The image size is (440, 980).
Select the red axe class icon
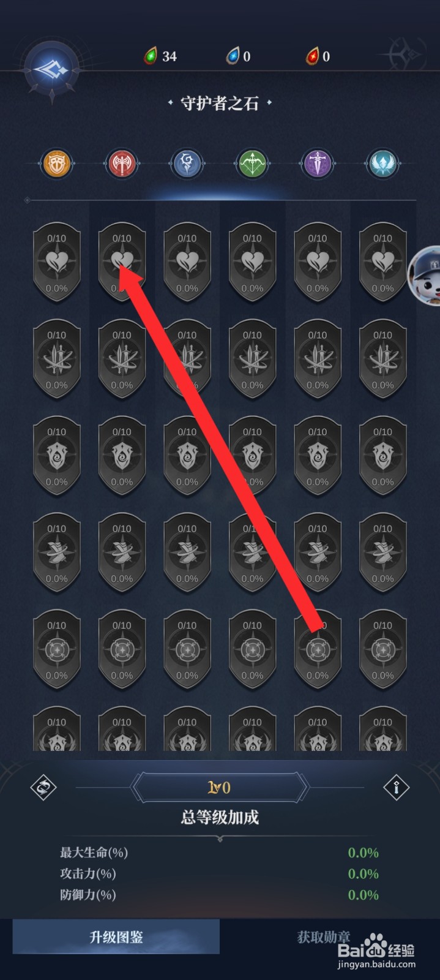point(122,164)
